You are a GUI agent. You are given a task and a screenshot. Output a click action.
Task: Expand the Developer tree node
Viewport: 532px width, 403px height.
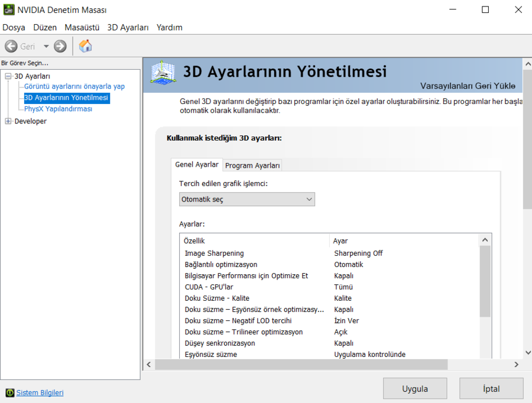8,121
